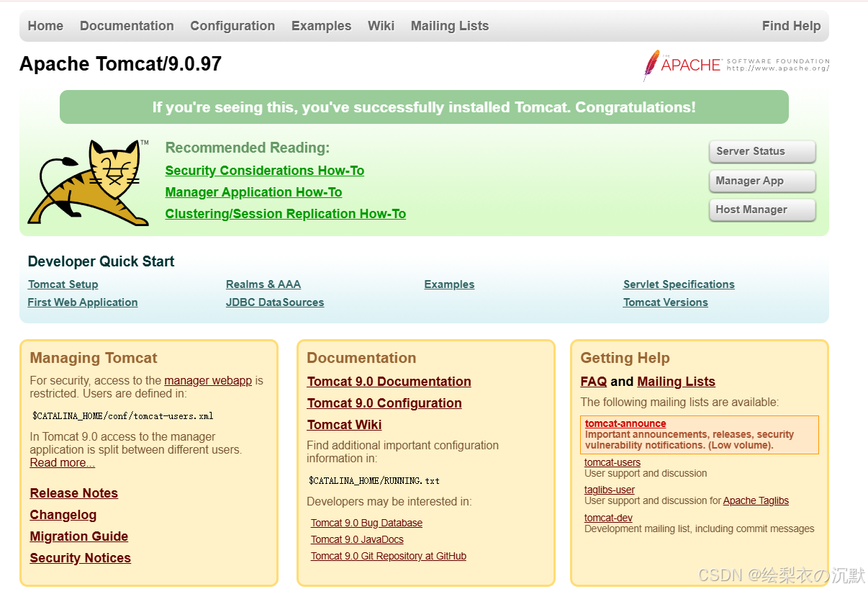Click Read more... in Managing Tomcat
Screen dimensions: 868x589
62,463
